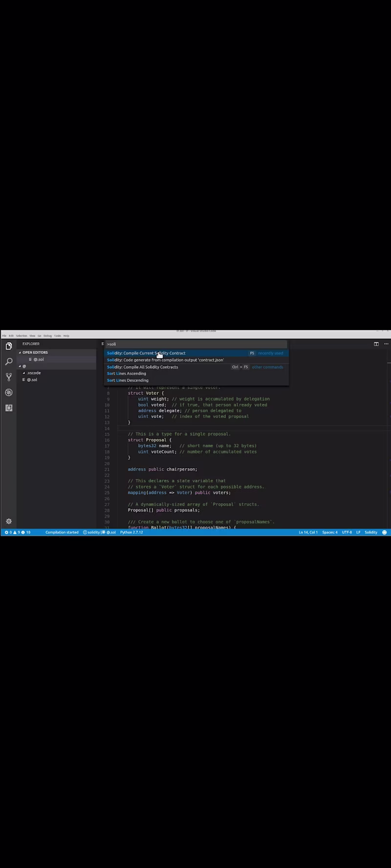Click Compilation started in status bar
The image size is (391, 868).
click(62, 532)
